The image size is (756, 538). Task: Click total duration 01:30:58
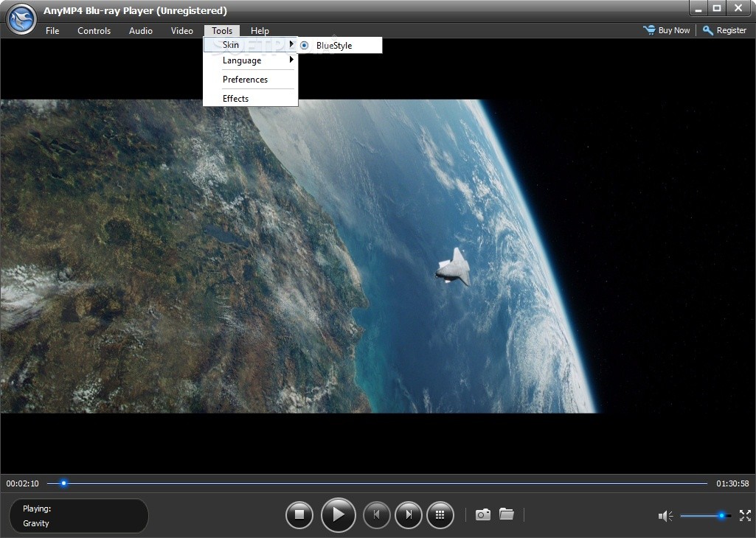(732, 483)
